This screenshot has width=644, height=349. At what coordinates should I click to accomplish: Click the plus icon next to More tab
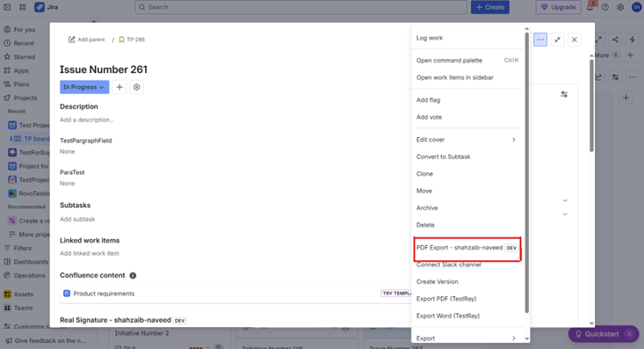[x=631, y=55]
